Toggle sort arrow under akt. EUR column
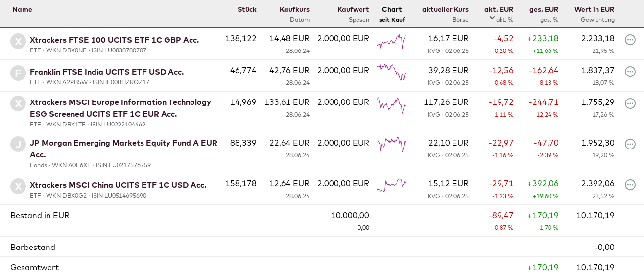Image resolution: width=644 pixels, height=274 pixels. 492,18
